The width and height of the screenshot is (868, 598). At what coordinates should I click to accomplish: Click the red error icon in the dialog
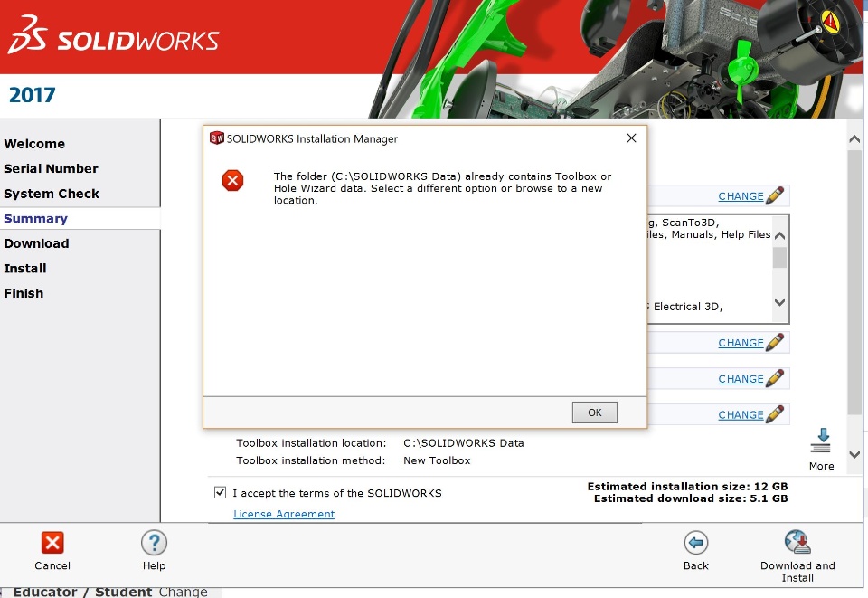pos(232,181)
